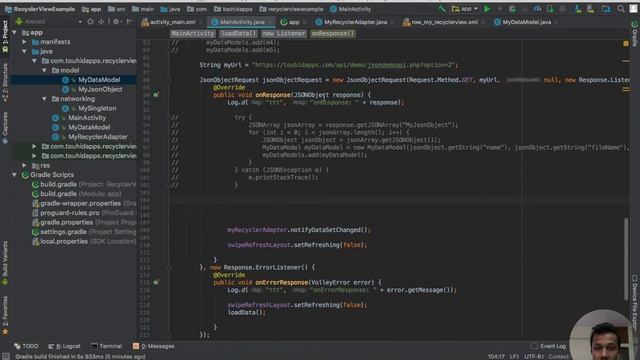
Task: Select settings.gradle in Gradle Scripts
Action: point(63,232)
